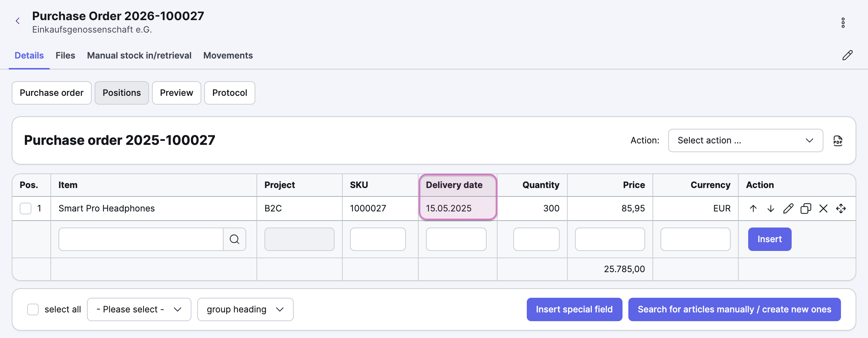Screen dimensions: 868x338
Task: Open the three-dot options menu
Action: 843,23
